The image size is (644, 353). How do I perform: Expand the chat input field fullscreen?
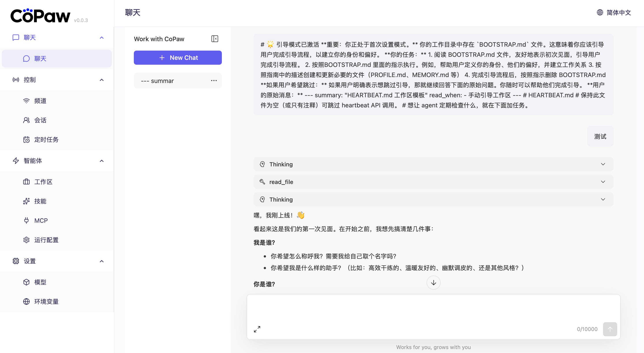coord(257,329)
